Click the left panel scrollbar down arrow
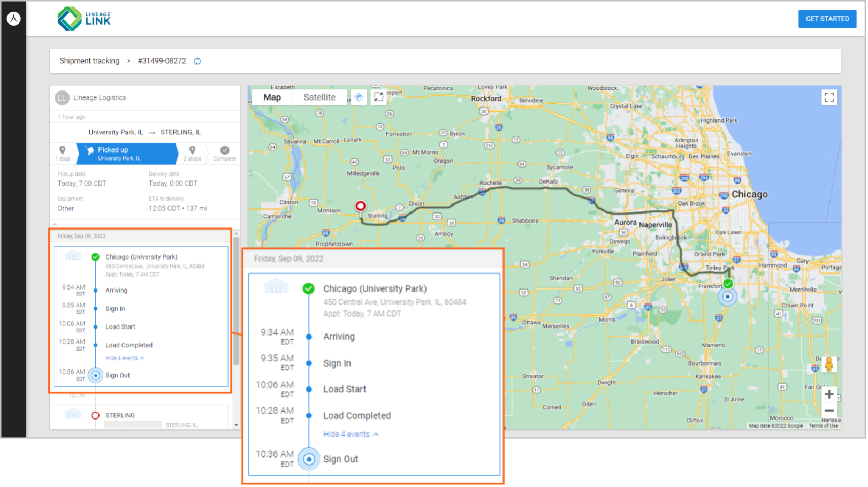The width and height of the screenshot is (868, 487). pyautogui.click(x=236, y=425)
